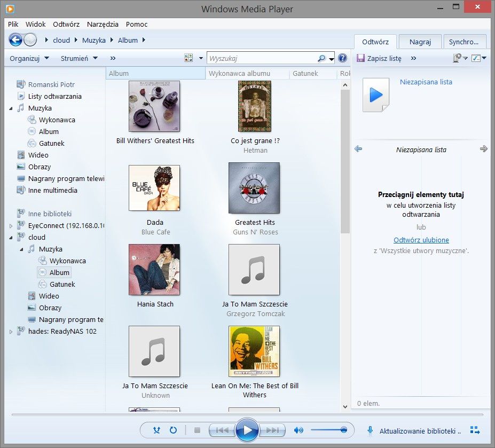Adjust the volume slider
495x448 pixels.
329,430
